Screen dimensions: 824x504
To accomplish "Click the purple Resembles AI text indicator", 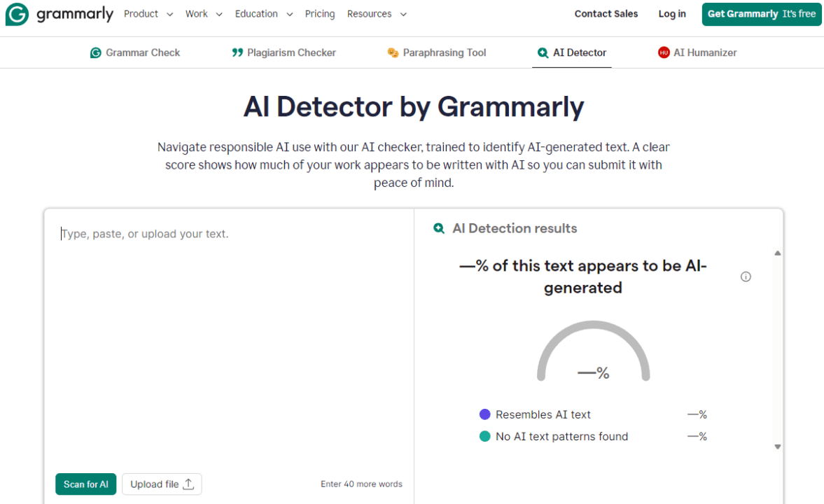I will tap(485, 414).
